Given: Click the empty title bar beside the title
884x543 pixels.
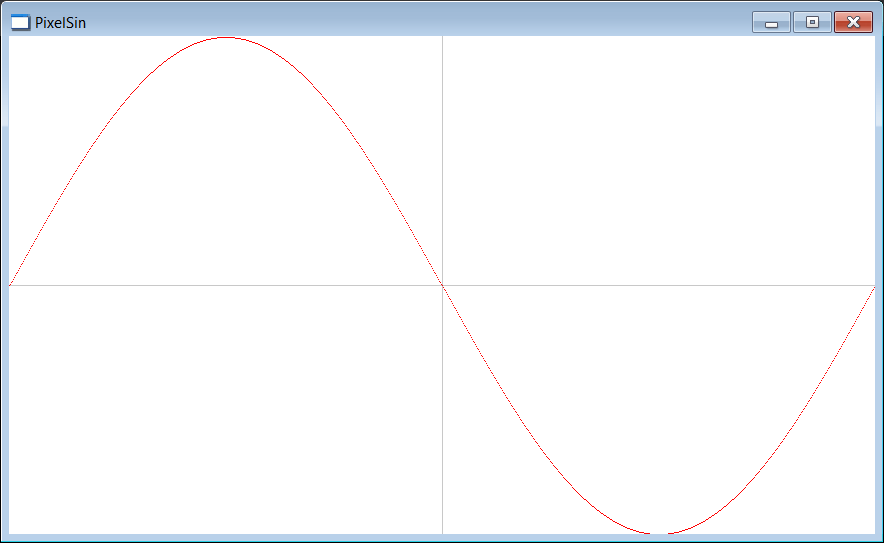Looking at the screenshot, I should tap(417, 23).
